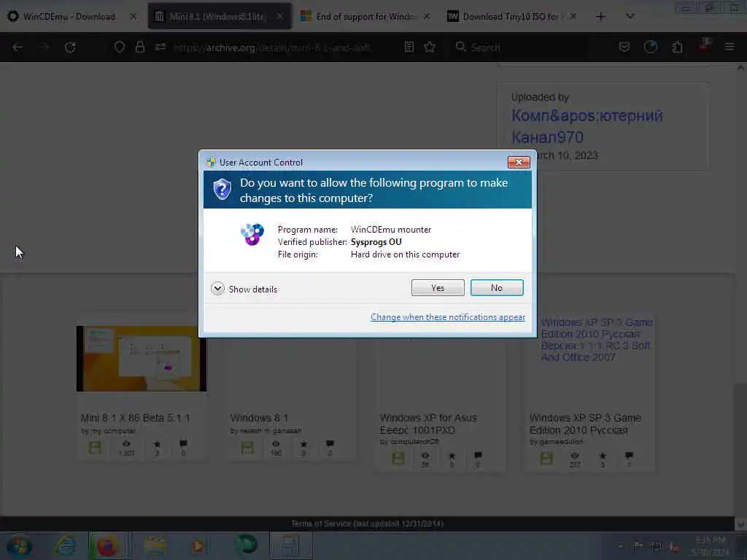
Task: Open Save to Pocket icon
Action: click(x=624, y=47)
